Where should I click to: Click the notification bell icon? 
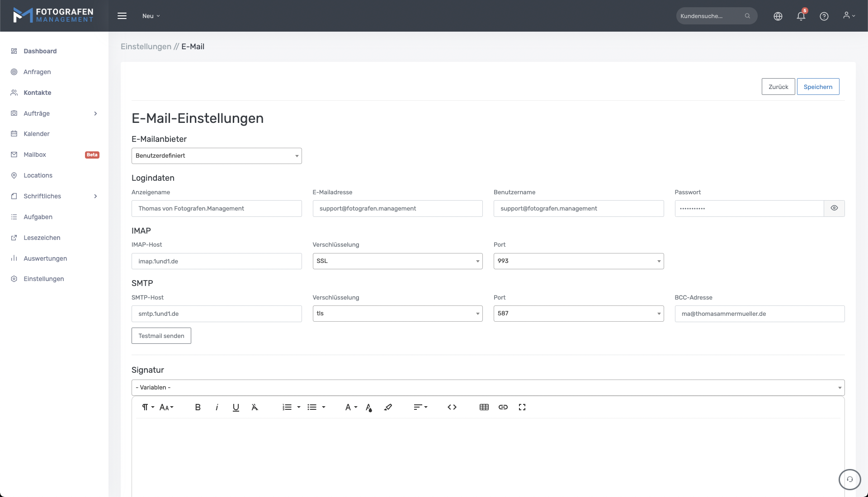801,16
